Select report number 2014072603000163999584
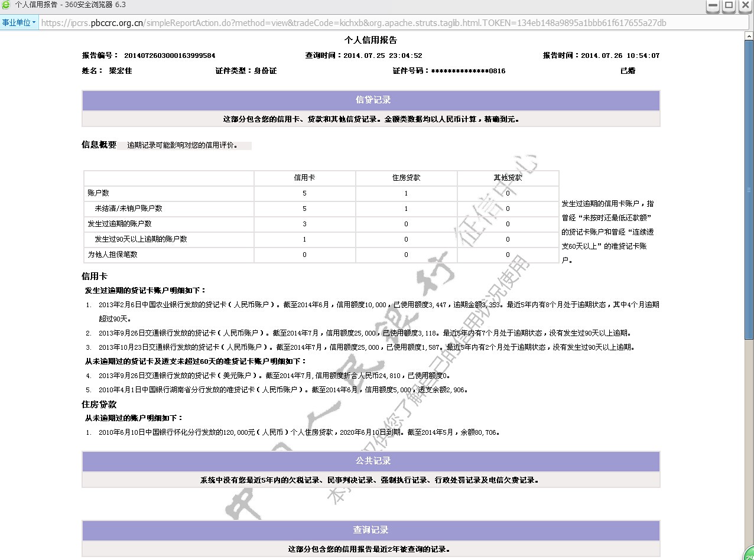 click(170, 56)
